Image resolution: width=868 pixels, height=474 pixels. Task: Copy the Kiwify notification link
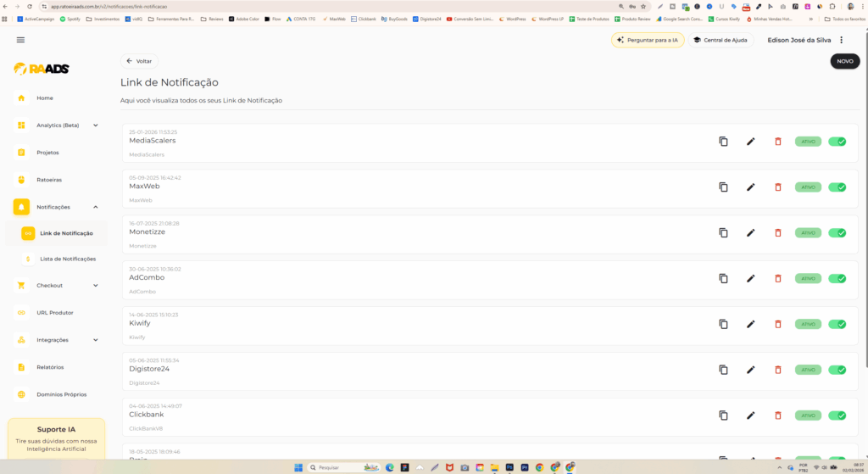723,324
